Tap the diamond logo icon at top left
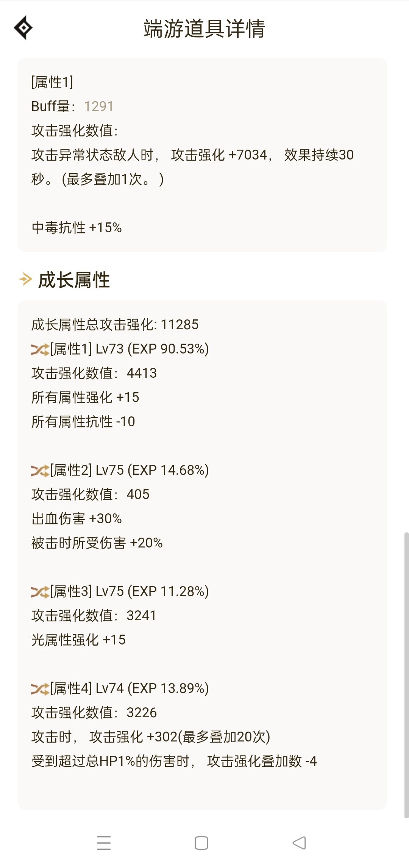This screenshot has width=409, height=868. 23,28
